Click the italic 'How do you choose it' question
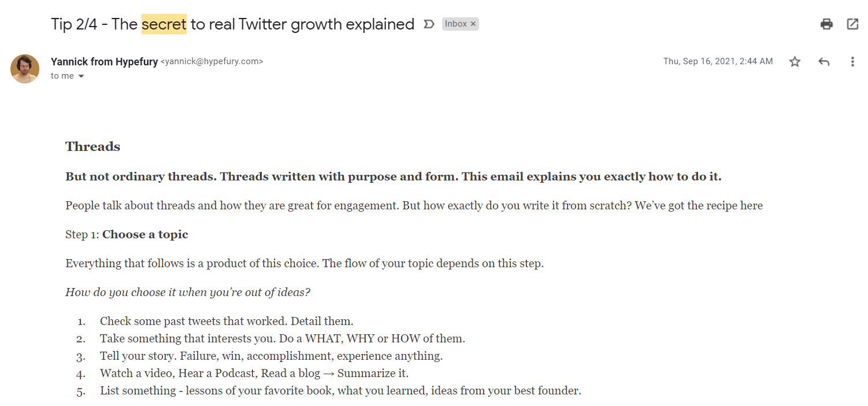Viewport: 868px width, 406px height. 188,292
